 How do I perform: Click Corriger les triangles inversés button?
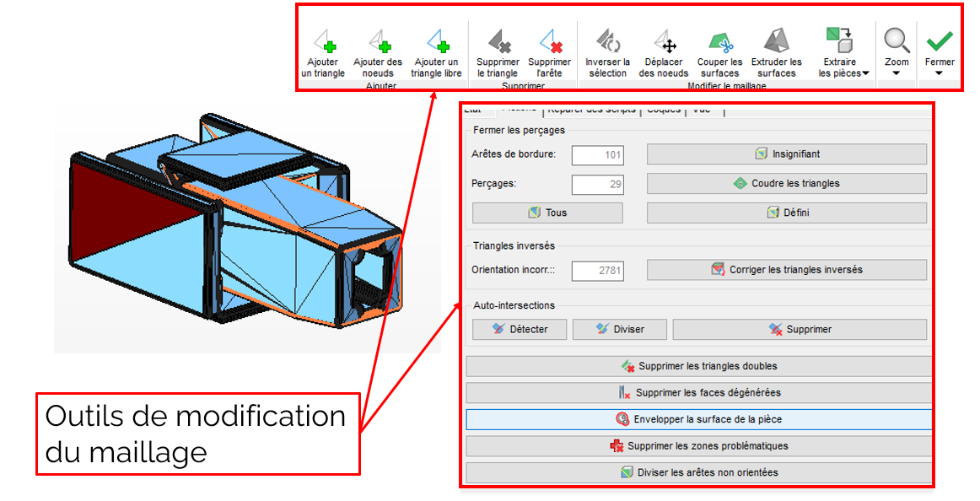pos(786,270)
